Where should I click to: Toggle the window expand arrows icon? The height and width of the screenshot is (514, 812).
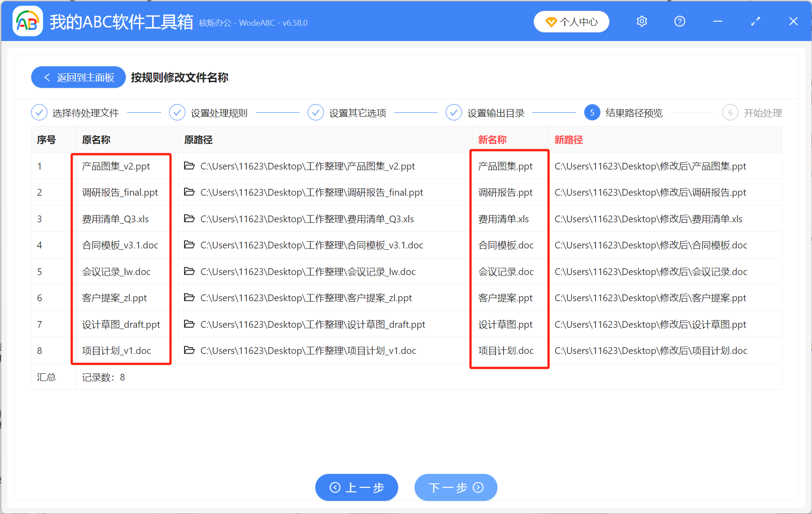pyautogui.click(x=755, y=22)
